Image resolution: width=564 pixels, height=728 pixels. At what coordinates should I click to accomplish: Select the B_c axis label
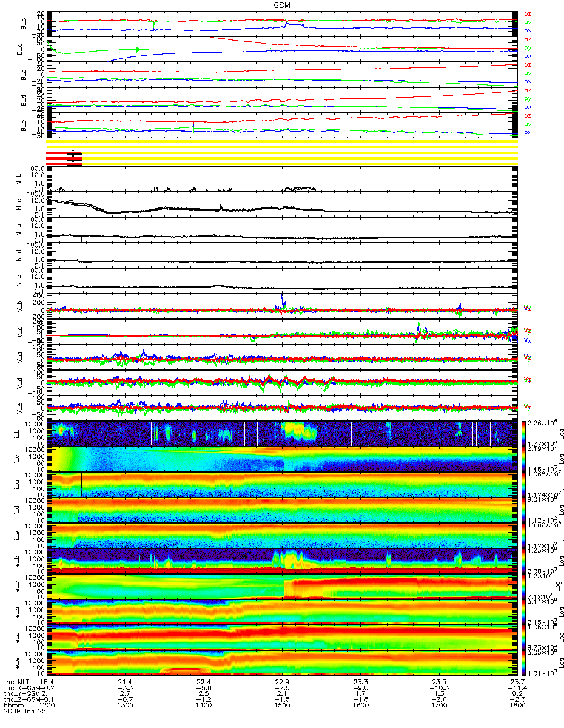click(x=19, y=49)
